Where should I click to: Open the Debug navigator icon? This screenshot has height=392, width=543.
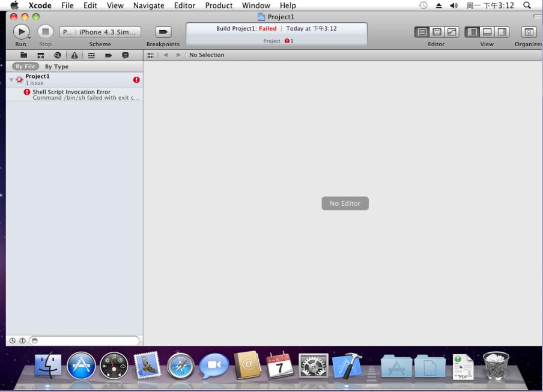(x=91, y=55)
